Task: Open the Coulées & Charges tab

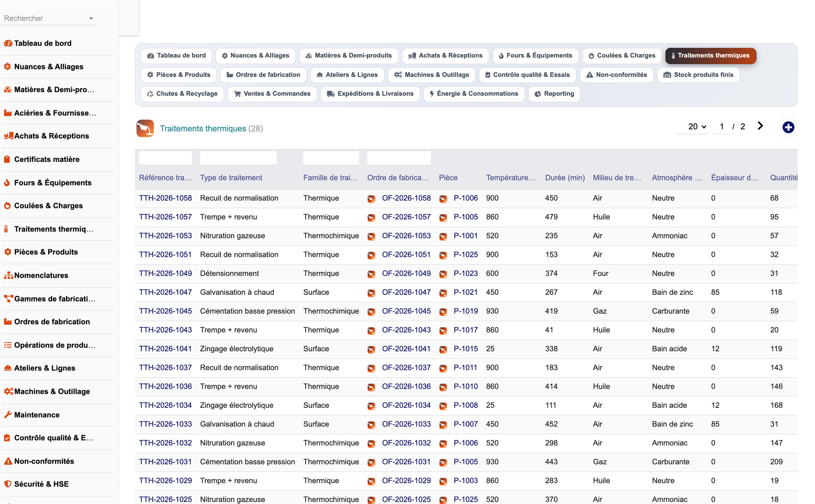Action: 622,55
